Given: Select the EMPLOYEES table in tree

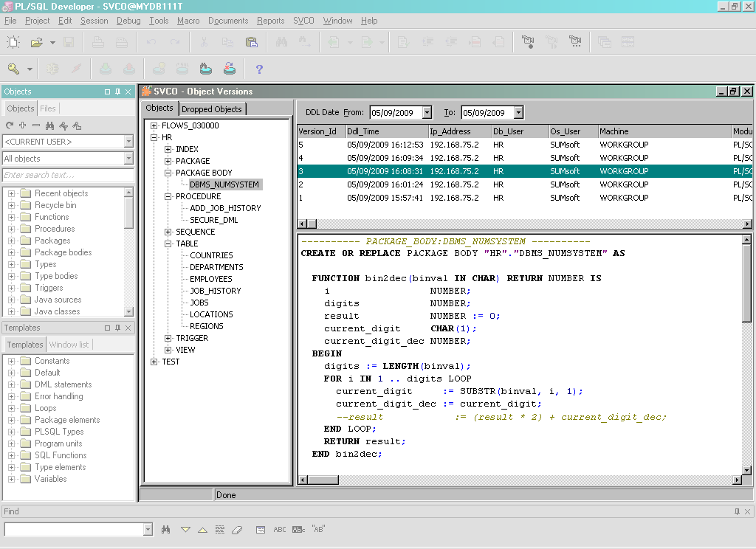Looking at the screenshot, I should tap(210, 279).
